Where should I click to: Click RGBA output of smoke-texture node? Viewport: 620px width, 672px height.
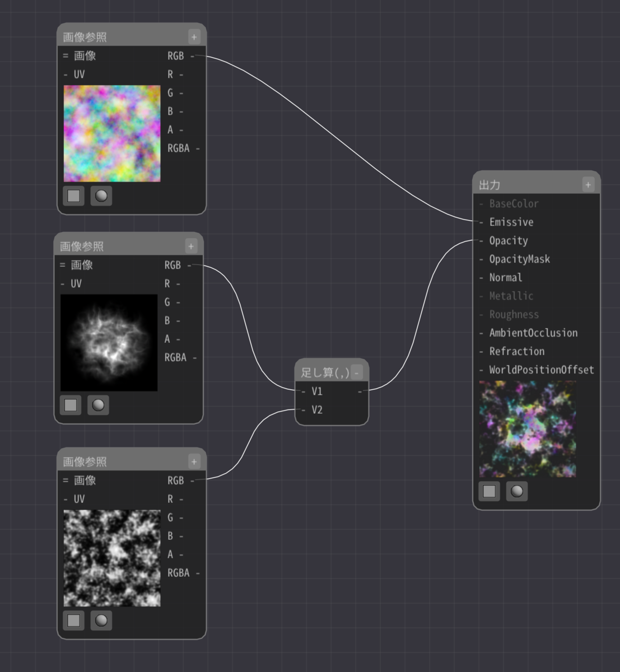click(180, 357)
